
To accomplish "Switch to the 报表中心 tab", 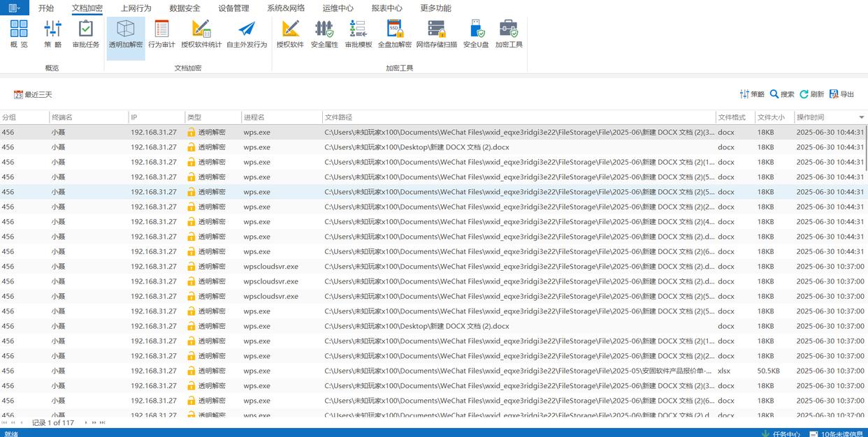I will [386, 8].
